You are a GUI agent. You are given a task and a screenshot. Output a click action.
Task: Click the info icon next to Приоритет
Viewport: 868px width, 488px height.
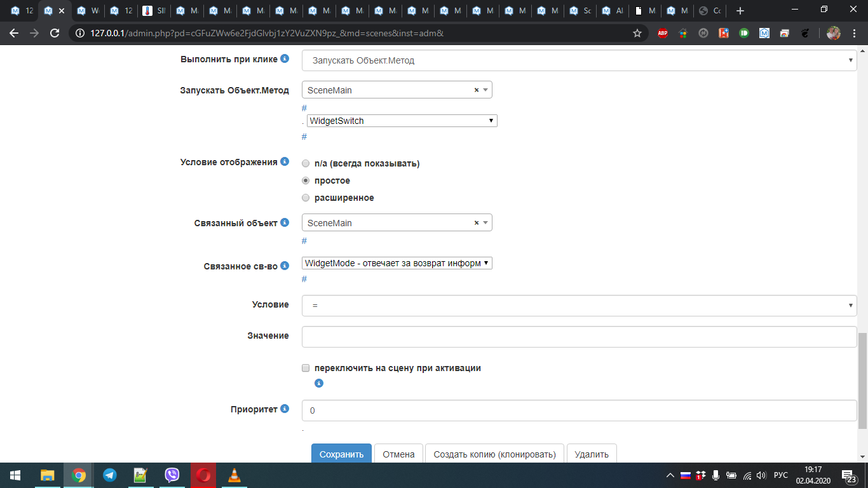(285, 409)
